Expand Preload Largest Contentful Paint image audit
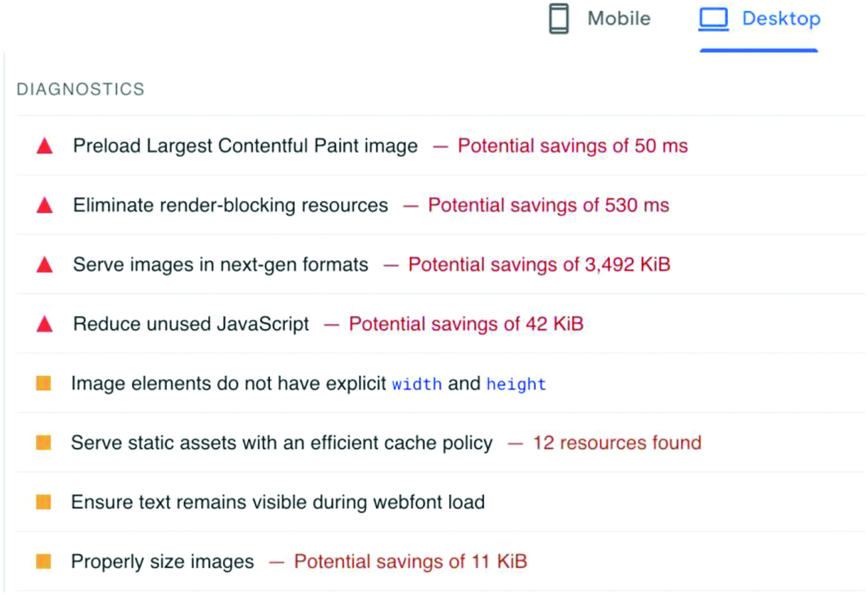The image size is (868, 595). tap(245, 146)
